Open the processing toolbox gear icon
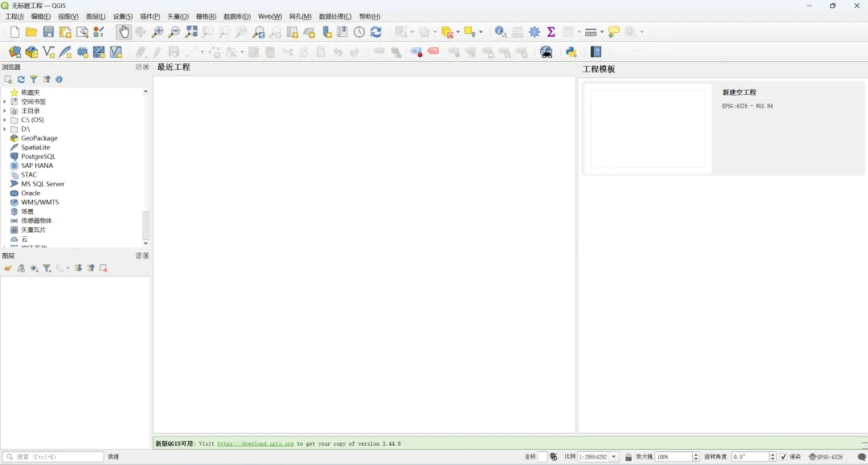 (534, 32)
